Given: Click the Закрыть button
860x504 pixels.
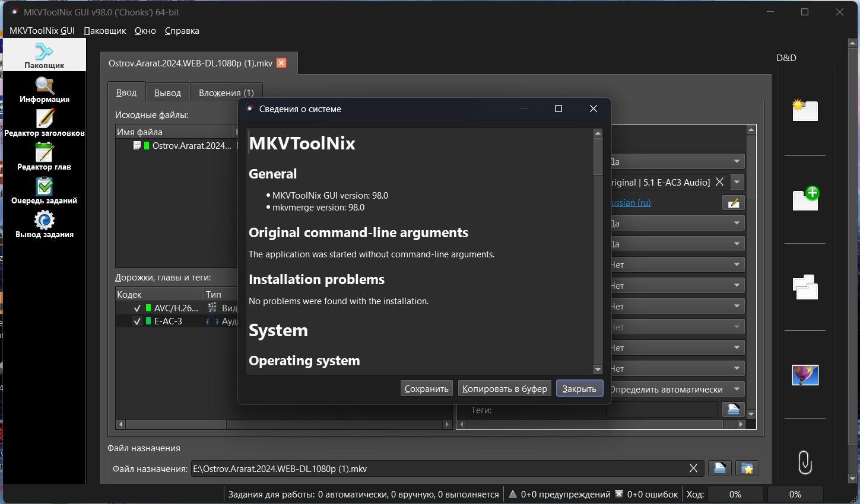Looking at the screenshot, I should [580, 389].
